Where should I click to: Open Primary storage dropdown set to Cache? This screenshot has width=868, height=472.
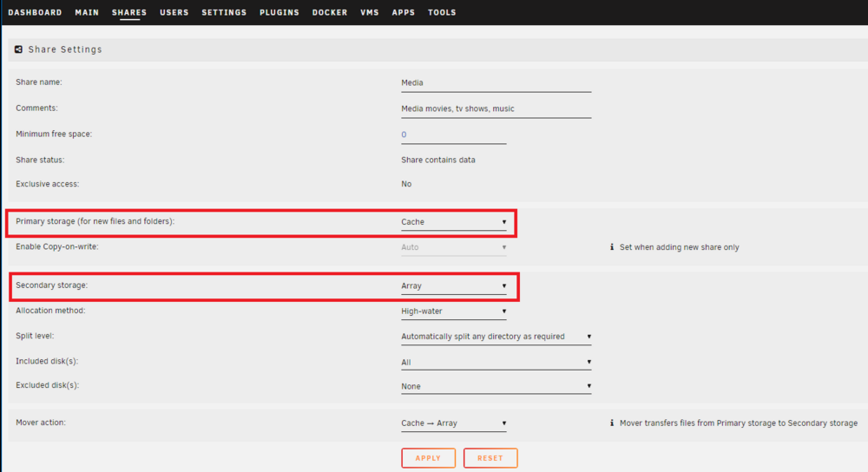tap(454, 222)
